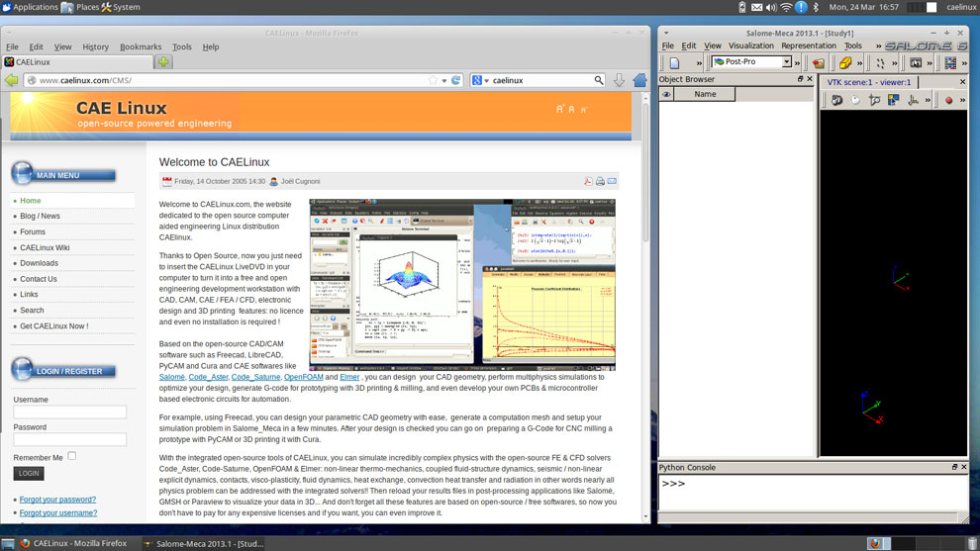Click the PDF icon of the Welcome article

588,181
